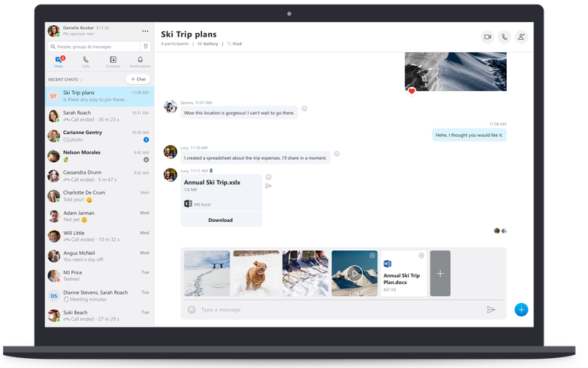Image resolution: width=588 pixels, height=368 pixels.
Task: Open the emoji picker in message box
Action: click(x=191, y=310)
